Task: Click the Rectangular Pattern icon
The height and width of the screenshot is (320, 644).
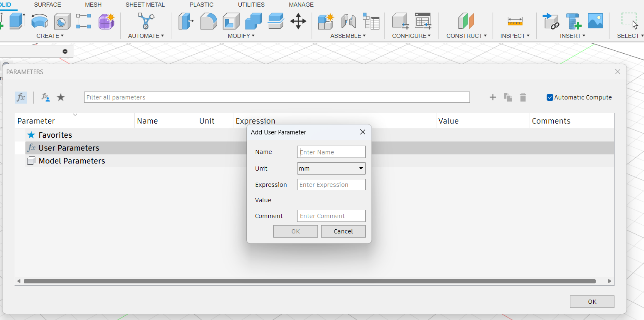Action: (x=84, y=21)
